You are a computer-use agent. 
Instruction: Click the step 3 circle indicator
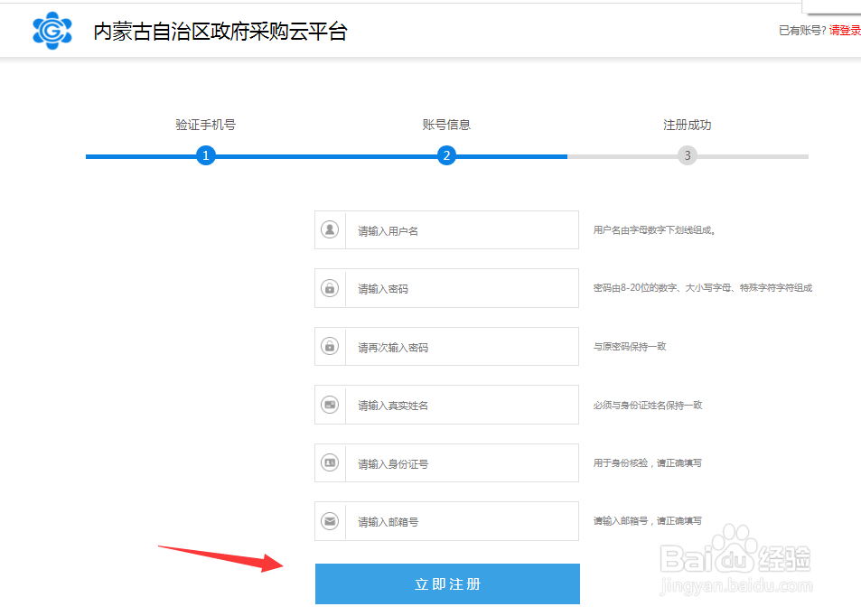point(688,155)
